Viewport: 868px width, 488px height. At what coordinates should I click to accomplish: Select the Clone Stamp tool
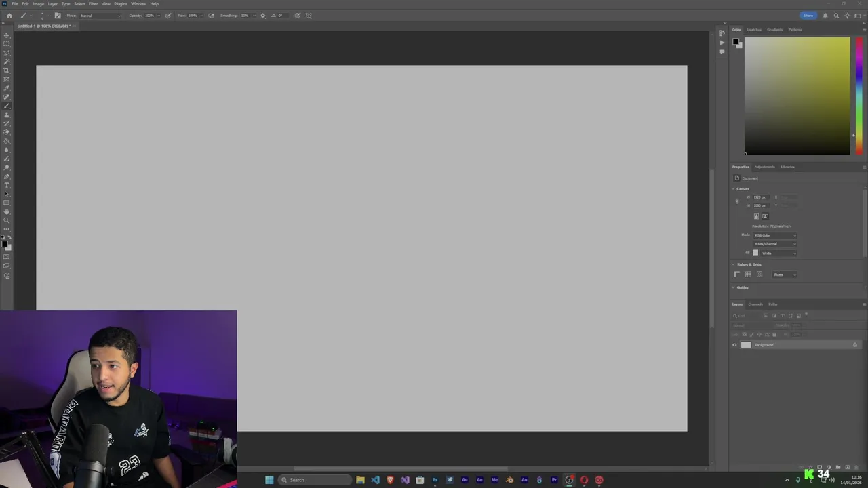pyautogui.click(x=7, y=115)
